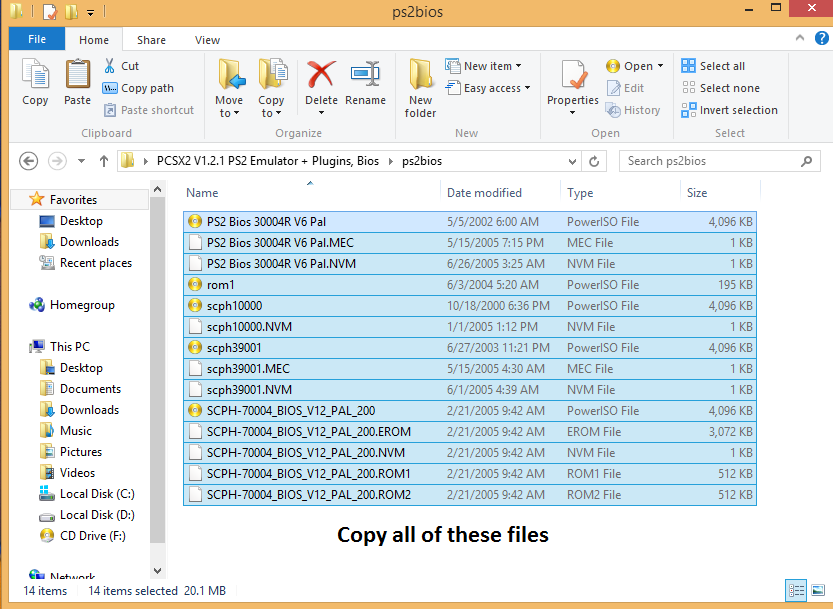Switch to the View ribbon tab

(x=207, y=40)
